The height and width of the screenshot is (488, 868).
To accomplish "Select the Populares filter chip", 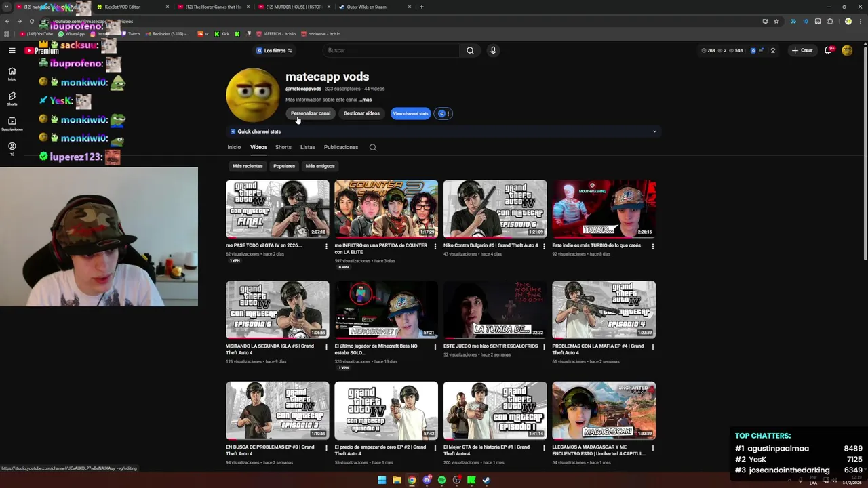I will tap(284, 166).
